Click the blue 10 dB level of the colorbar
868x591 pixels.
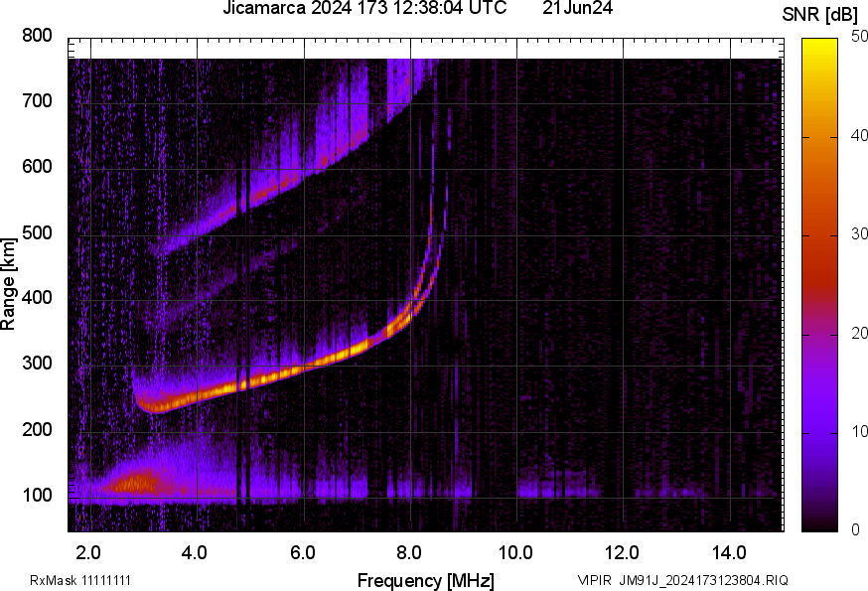[820, 433]
